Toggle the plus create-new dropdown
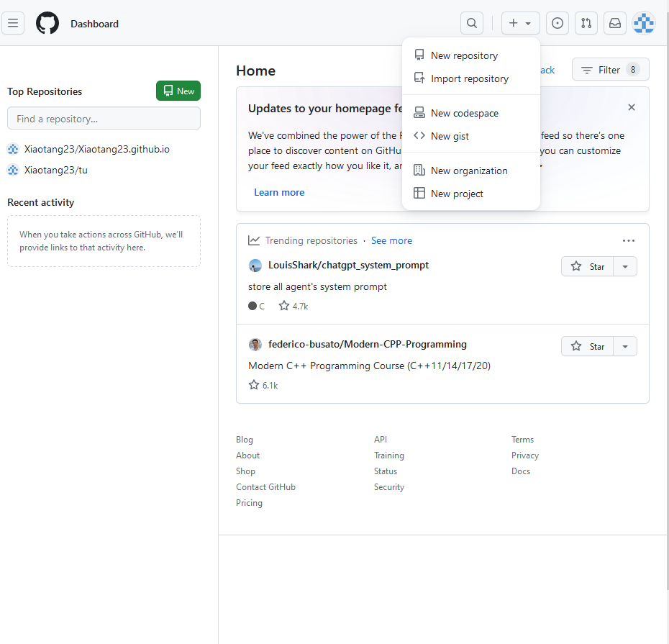The image size is (669, 644). tap(521, 23)
